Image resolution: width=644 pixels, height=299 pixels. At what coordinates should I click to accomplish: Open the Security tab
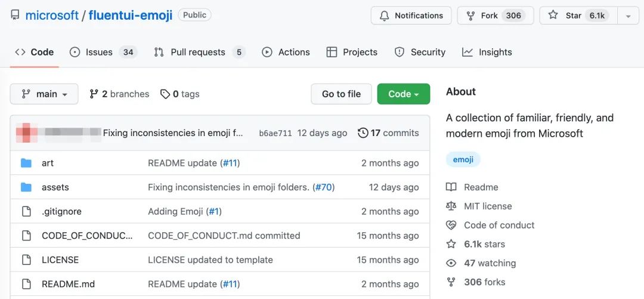point(420,52)
